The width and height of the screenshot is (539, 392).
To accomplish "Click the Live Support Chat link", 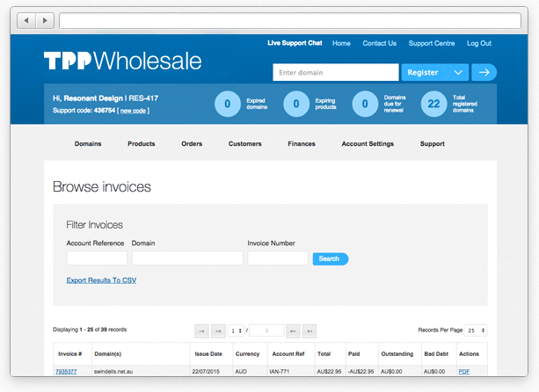I will 295,43.
